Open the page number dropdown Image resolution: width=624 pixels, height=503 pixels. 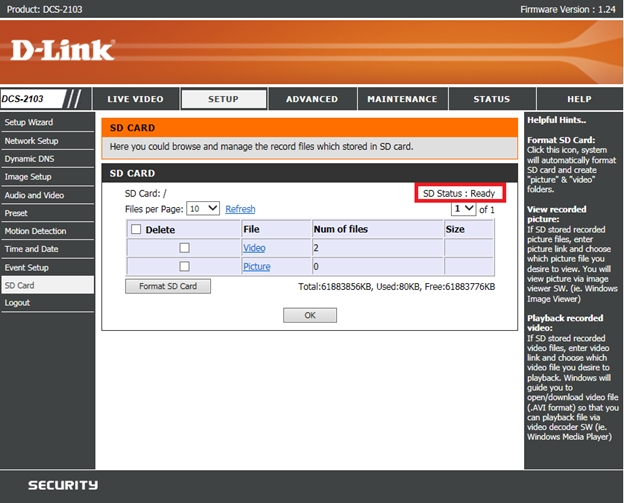(x=463, y=209)
